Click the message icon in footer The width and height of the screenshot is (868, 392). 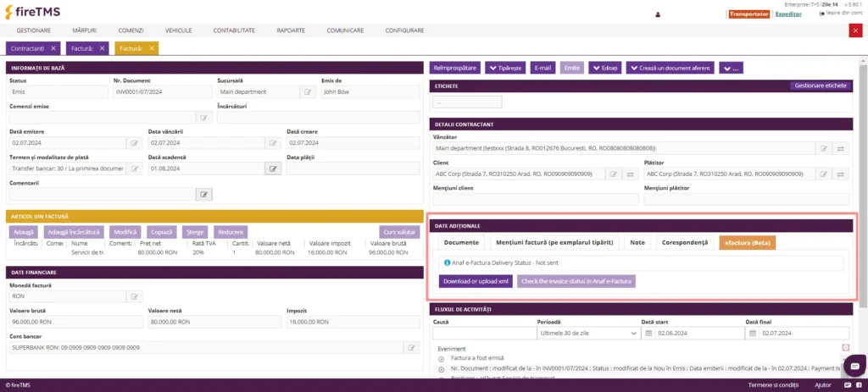click(x=847, y=385)
